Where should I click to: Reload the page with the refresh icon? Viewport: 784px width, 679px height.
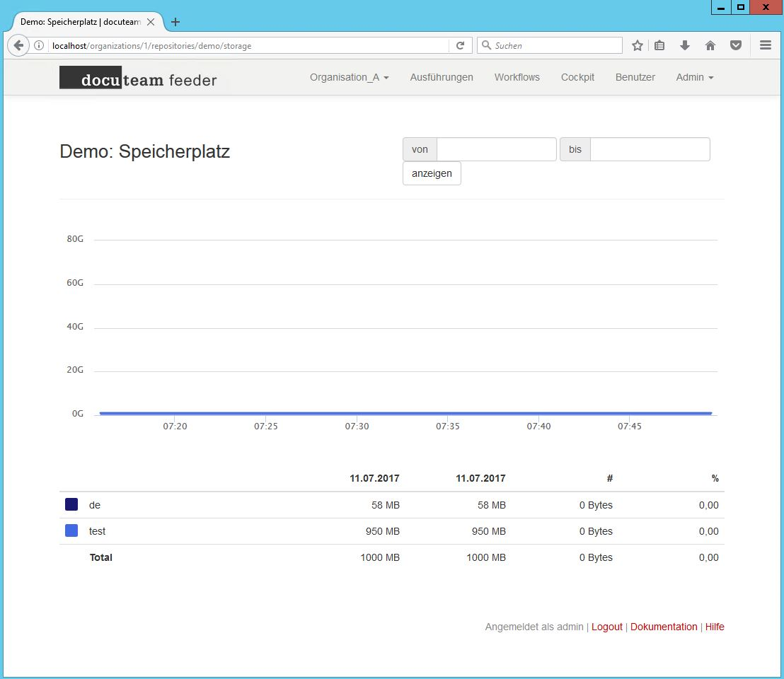tap(460, 45)
